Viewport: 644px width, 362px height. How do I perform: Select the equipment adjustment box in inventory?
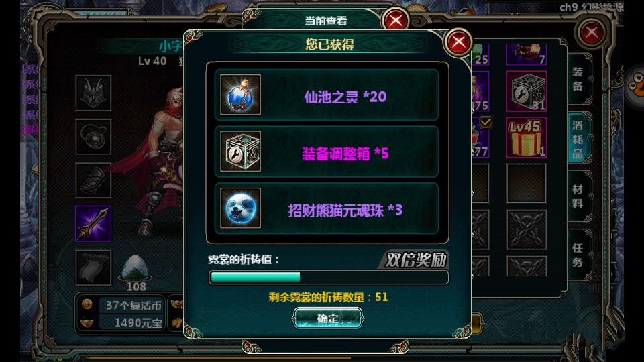pyautogui.click(x=526, y=91)
